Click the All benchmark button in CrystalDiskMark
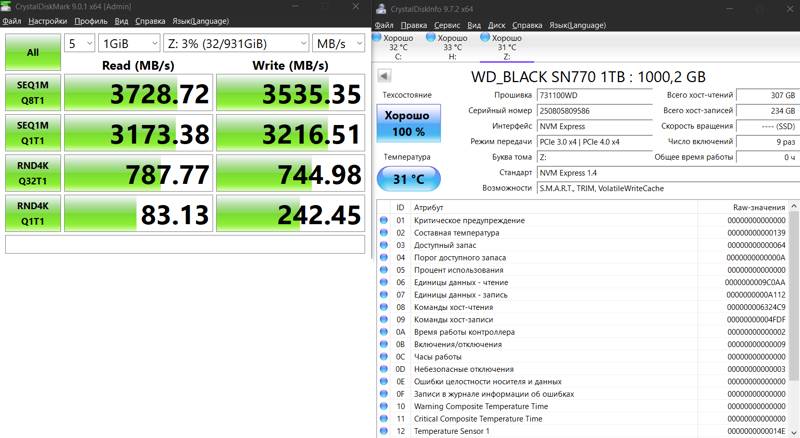800x438 pixels. (x=33, y=52)
